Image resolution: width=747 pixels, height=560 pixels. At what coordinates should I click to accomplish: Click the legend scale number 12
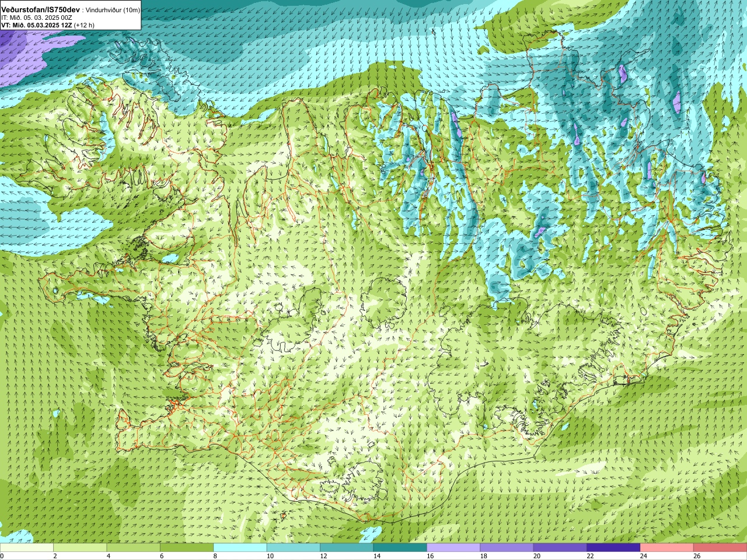click(x=323, y=556)
